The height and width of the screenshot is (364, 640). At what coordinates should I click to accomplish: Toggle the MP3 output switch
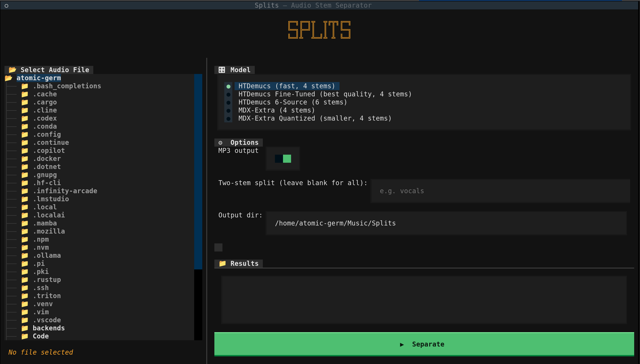[283, 159]
